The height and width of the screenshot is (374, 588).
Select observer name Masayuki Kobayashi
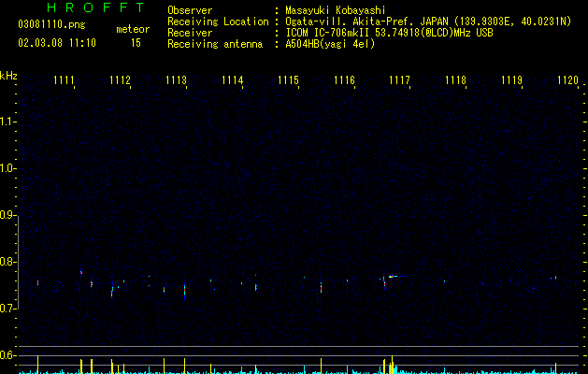[336, 10]
